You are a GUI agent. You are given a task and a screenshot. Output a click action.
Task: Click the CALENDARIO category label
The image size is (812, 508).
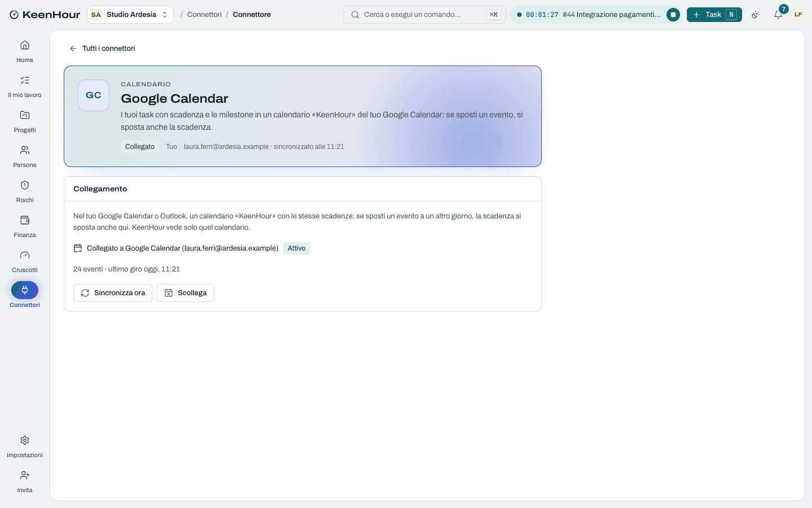click(x=145, y=84)
